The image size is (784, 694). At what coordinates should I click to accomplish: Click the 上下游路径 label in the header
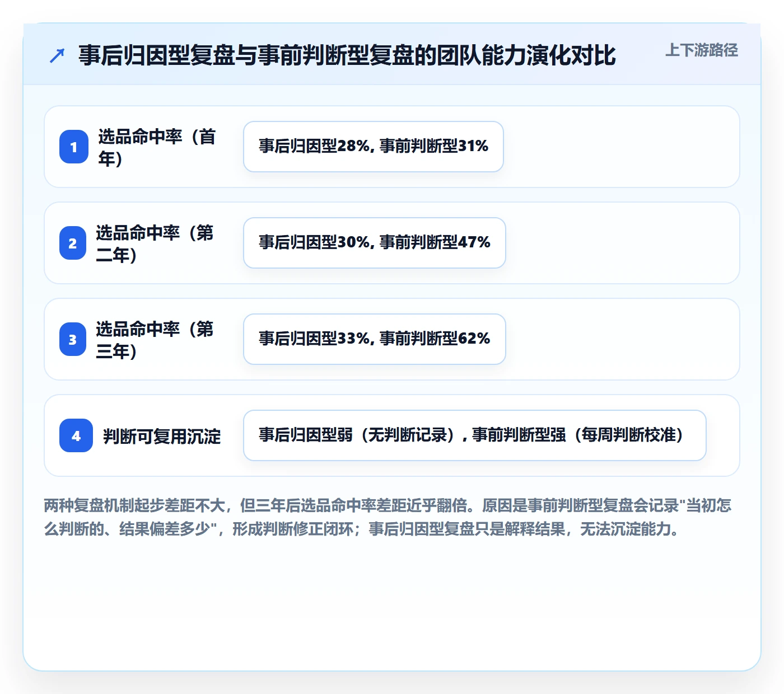[702, 50]
